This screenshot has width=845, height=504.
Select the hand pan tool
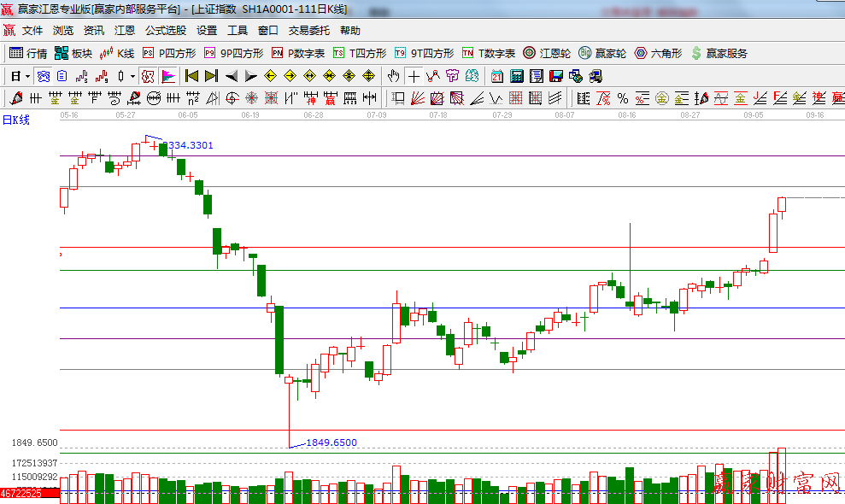click(x=394, y=76)
